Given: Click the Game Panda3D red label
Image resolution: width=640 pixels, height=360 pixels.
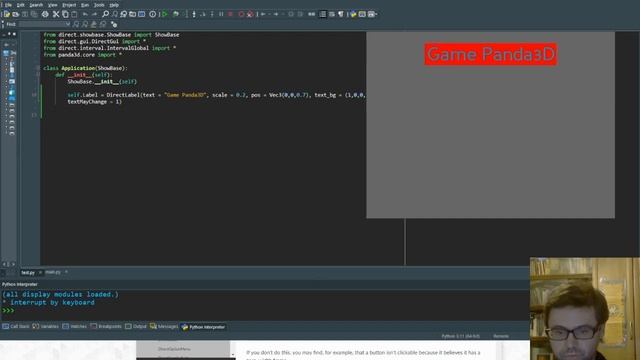Looking at the screenshot, I should (x=491, y=54).
